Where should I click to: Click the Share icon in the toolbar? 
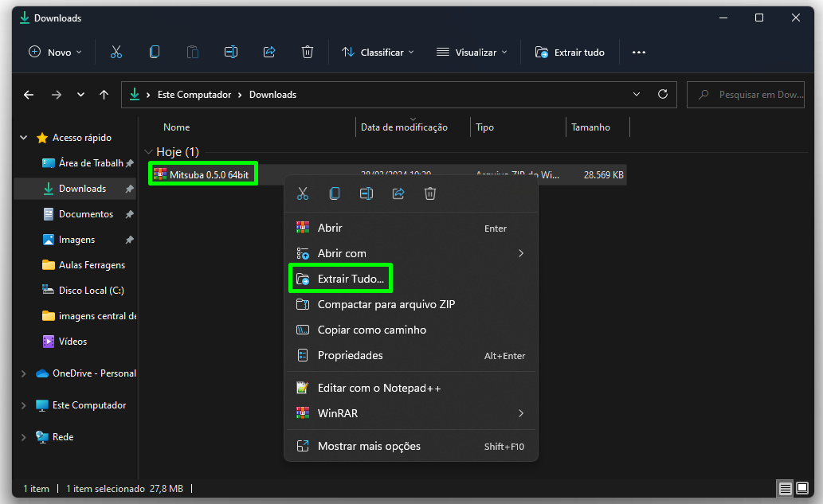269,52
